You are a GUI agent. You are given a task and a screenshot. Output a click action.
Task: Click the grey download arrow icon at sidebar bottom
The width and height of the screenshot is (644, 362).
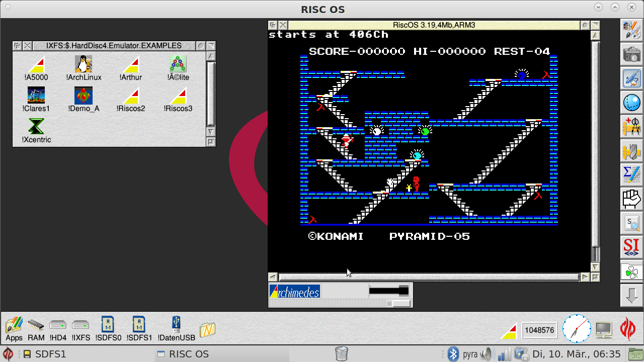631,296
